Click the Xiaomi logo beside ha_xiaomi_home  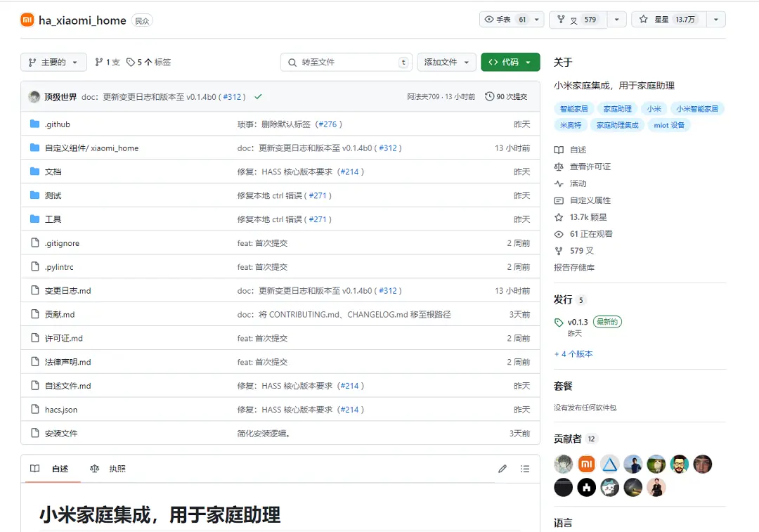pos(27,20)
